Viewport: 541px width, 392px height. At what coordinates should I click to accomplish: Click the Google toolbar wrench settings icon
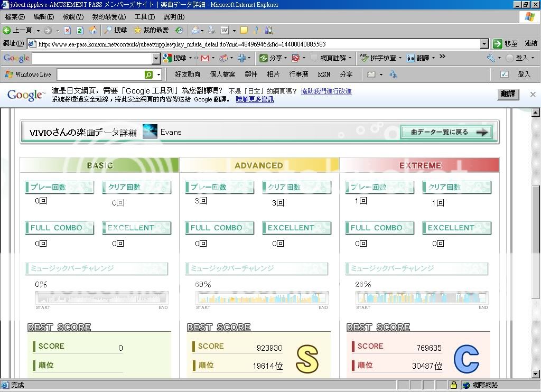click(x=491, y=58)
